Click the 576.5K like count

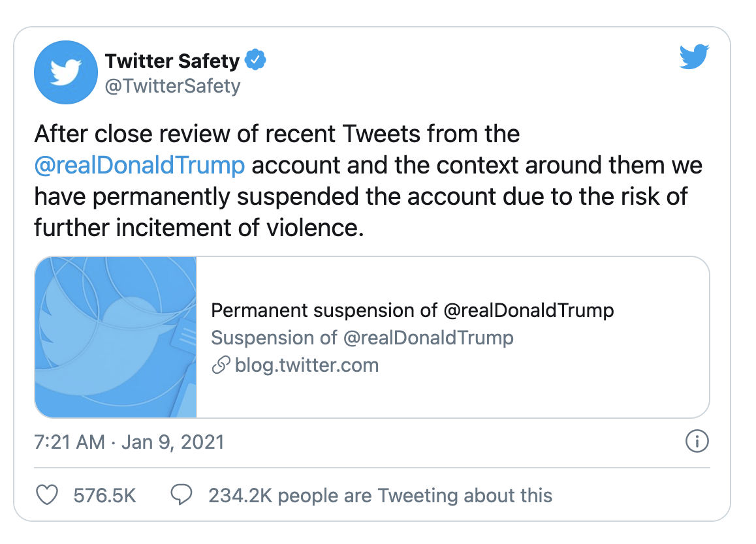tap(105, 495)
